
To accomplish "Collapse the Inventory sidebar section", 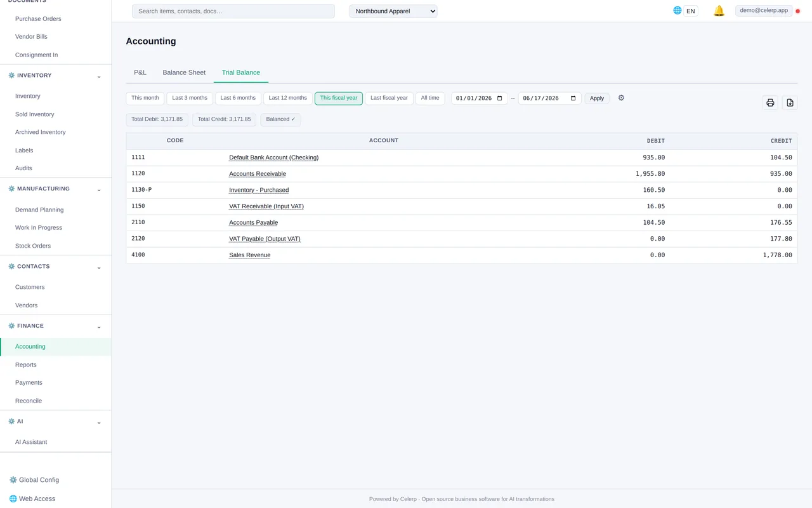I will pyautogui.click(x=99, y=76).
